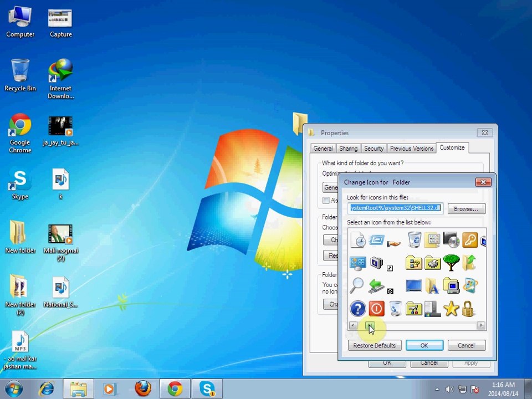
Task: Click Restore Defaults in Change Icon dialog
Action: click(x=375, y=345)
